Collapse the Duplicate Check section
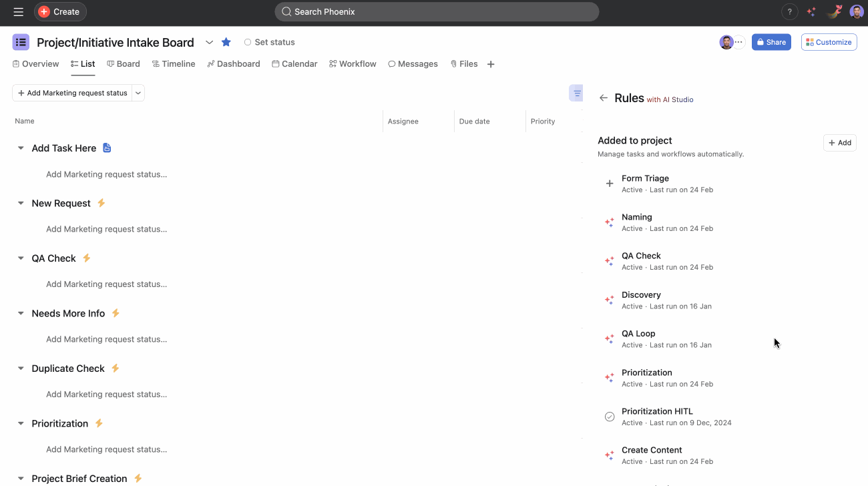Viewport: 868px width, 486px height. (21, 369)
